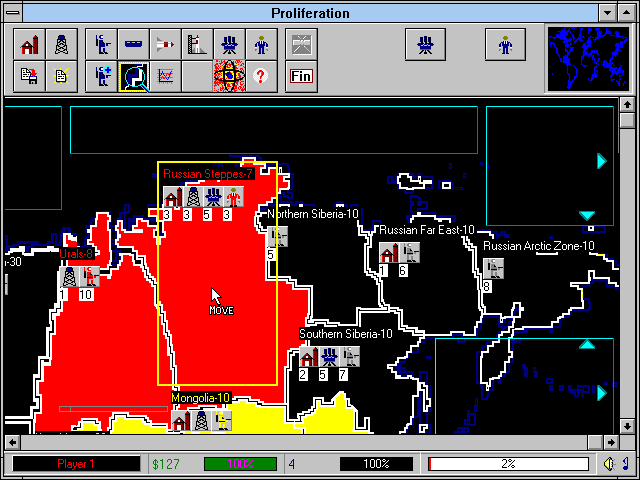Screen dimensions: 640x480
Task: Click the Southern Siberia-10 label
Action: click(x=346, y=334)
